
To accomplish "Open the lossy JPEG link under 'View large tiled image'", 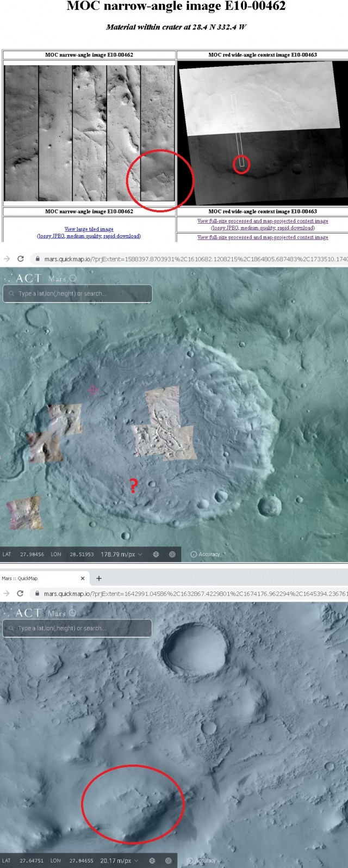I will point(89,236).
